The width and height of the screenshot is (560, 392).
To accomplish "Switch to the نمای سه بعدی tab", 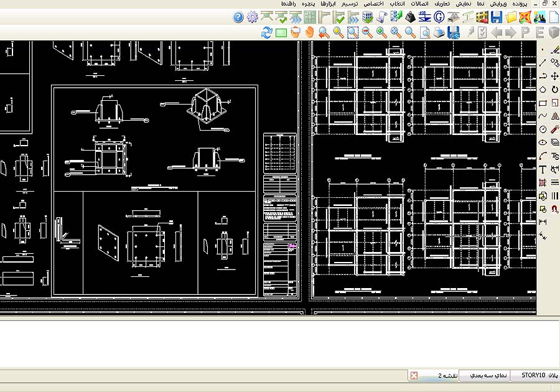I will pyautogui.click(x=487, y=375).
